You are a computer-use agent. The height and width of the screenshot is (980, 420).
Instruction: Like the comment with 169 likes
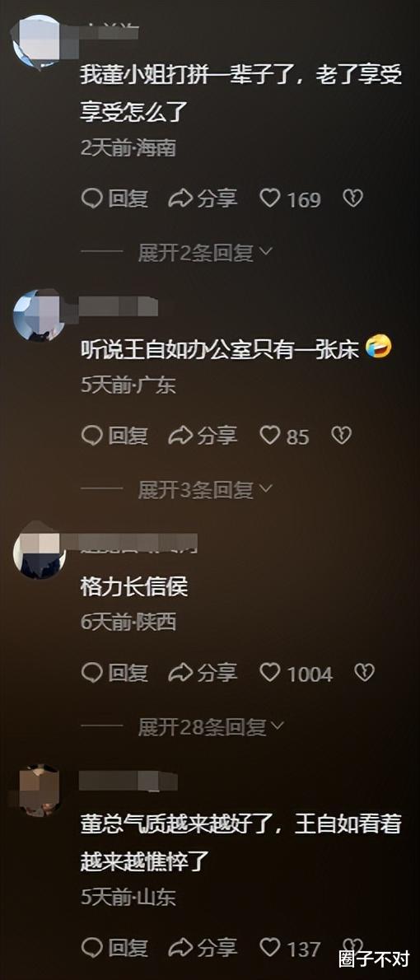[290, 199]
